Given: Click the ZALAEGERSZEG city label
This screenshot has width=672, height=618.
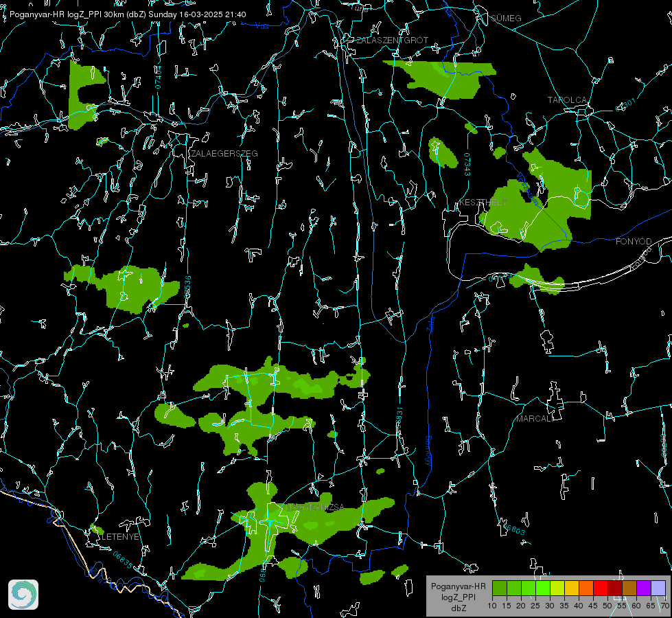Looking at the screenshot, I should pyautogui.click(x=224, y=154).
